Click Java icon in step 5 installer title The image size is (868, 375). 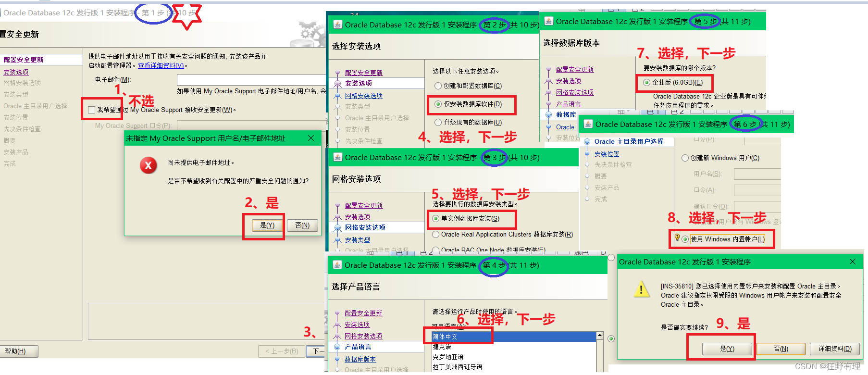[548, 21]
